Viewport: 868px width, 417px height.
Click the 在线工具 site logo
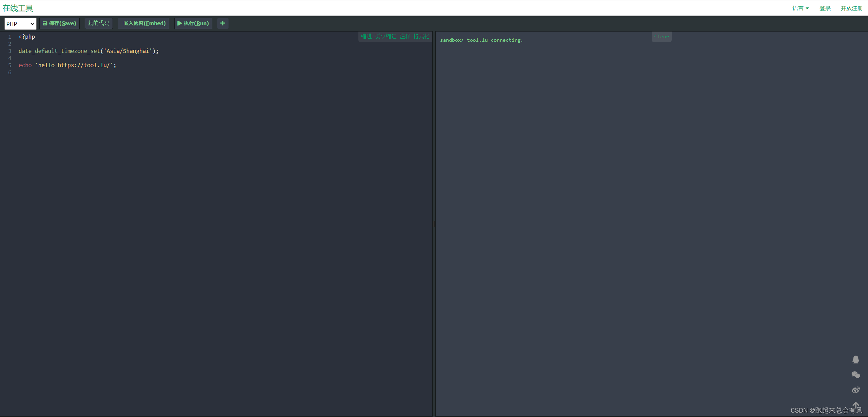pos(18,8)
